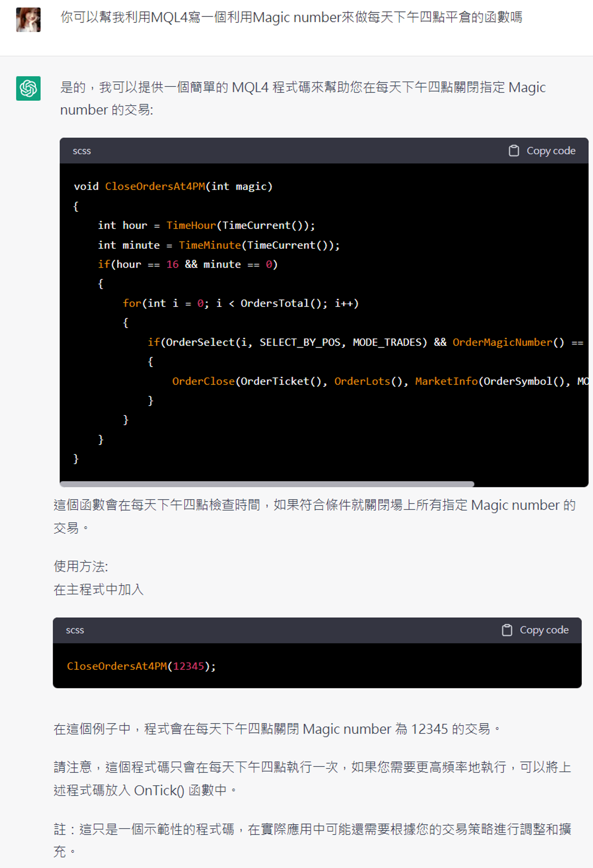Click the OrderMagicNumber call in the if statement
This screenshot has height=868, width=593.
[502, 342]
